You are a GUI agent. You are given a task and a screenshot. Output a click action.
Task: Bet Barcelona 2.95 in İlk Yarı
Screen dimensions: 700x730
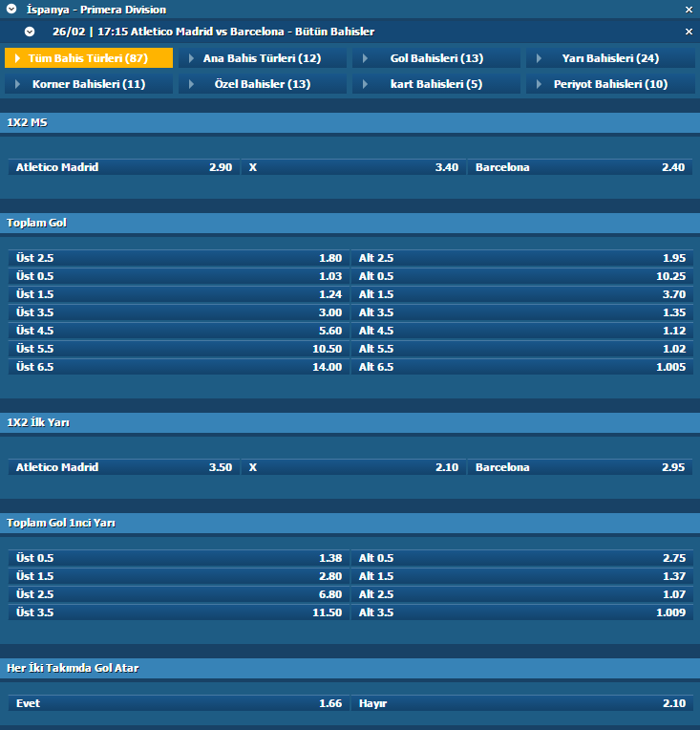(580, 467)
